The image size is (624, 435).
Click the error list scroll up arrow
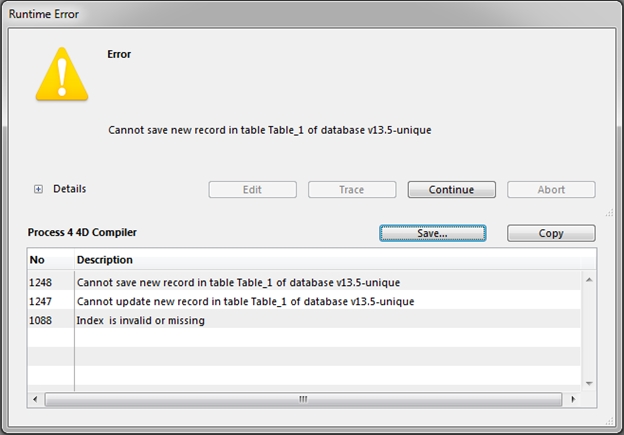coord(589,280)
